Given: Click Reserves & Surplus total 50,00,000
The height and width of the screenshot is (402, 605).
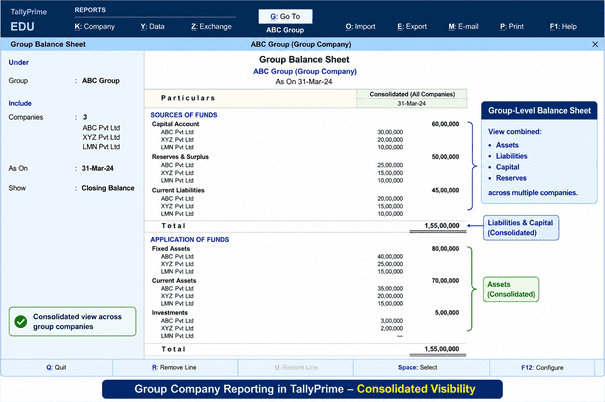Looking at the screenshot, I should point(445,157).
